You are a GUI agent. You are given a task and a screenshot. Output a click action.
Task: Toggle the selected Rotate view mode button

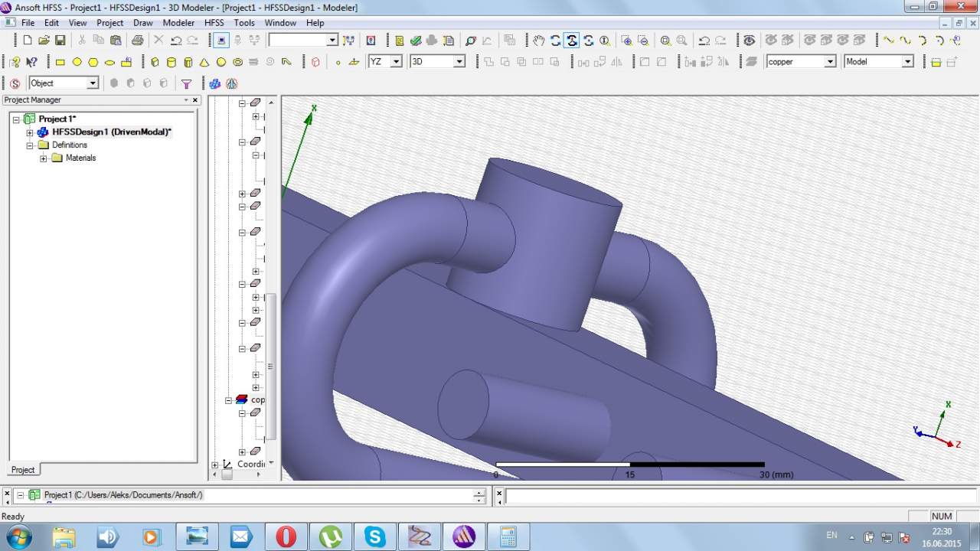point(572,41)
